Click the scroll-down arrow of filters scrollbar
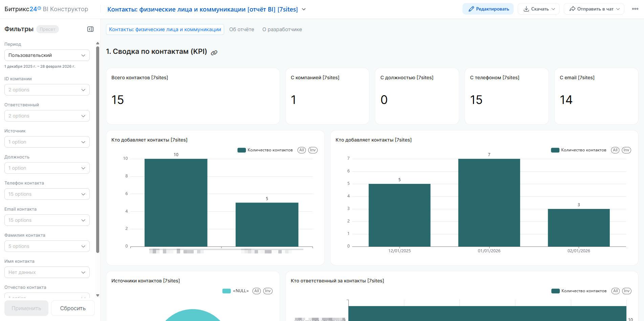Screen dimensions: 644x321 [x=98, y=295]
